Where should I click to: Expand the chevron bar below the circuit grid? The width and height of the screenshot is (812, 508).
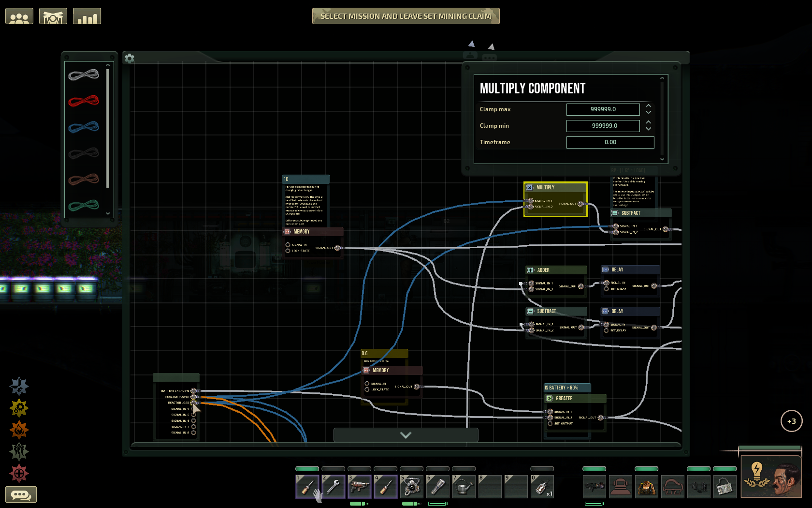pyautogui.click(x=406, y=435)
